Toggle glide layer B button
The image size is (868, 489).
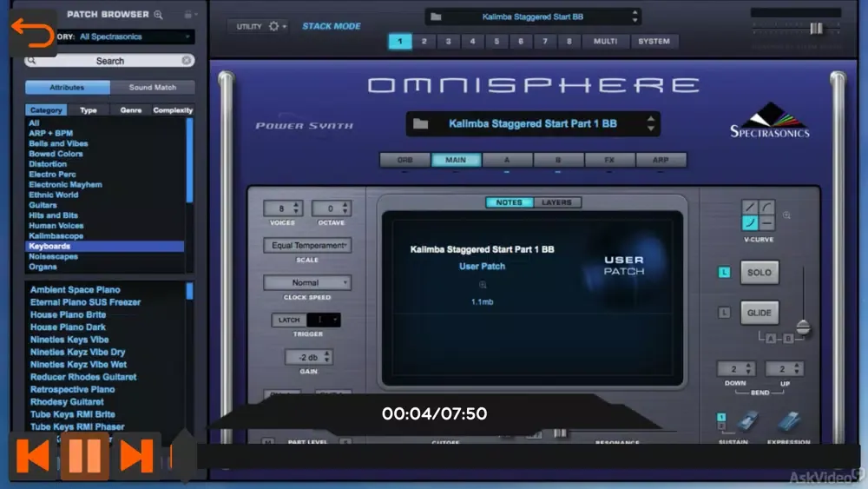tap(788, 339)
